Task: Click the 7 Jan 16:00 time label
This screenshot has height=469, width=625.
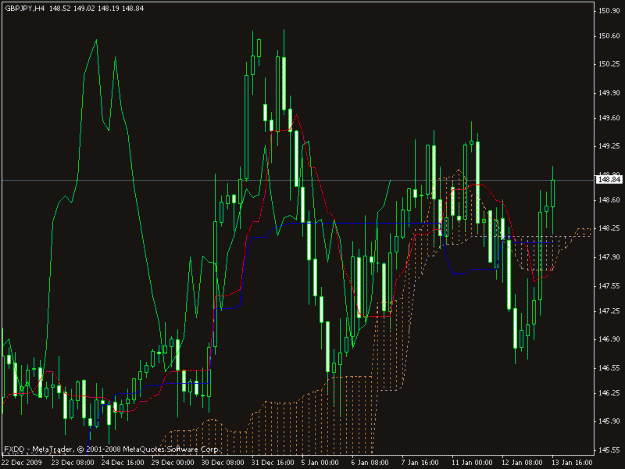Action: pyautogui.click(x=420, y=463)
